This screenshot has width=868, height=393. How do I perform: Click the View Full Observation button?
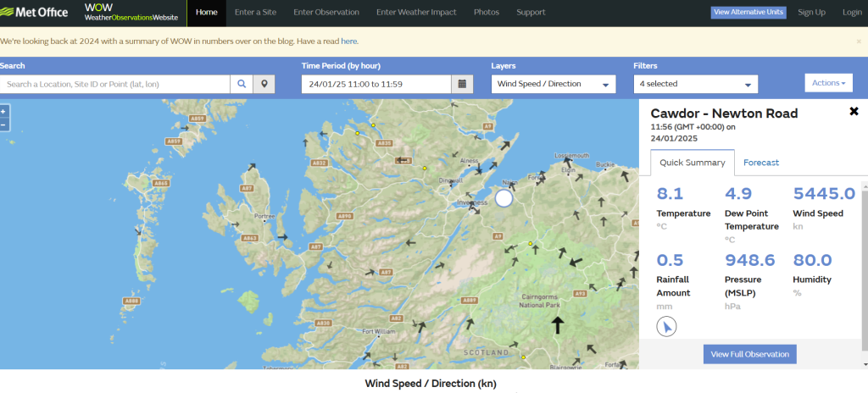click(749, 354)
